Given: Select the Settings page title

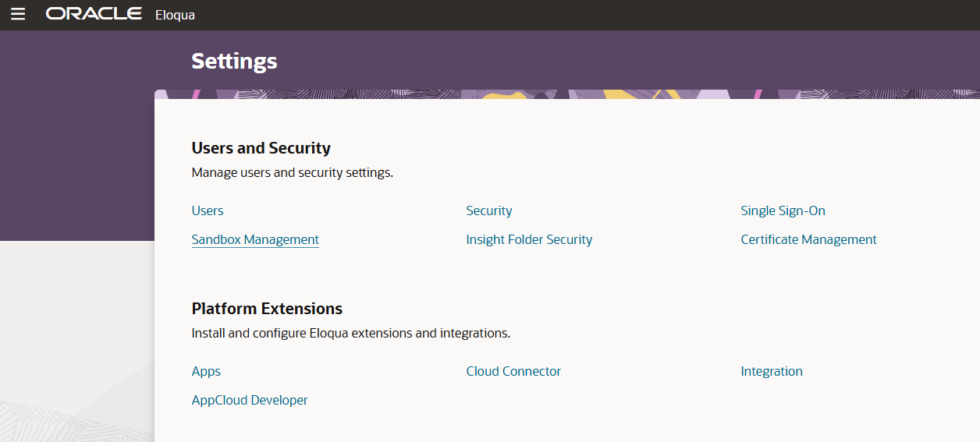Looking at the screenshot, I should [x=234, y=61].
